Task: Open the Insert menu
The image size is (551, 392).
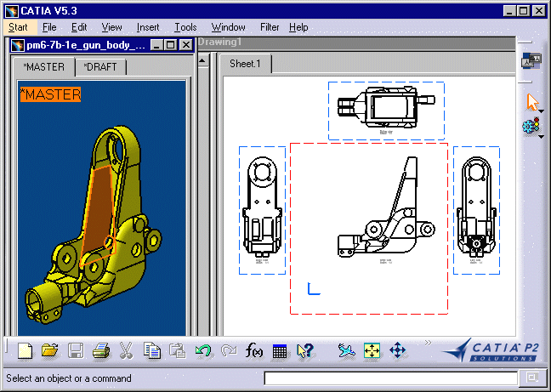Action: [x=148, y=27]
